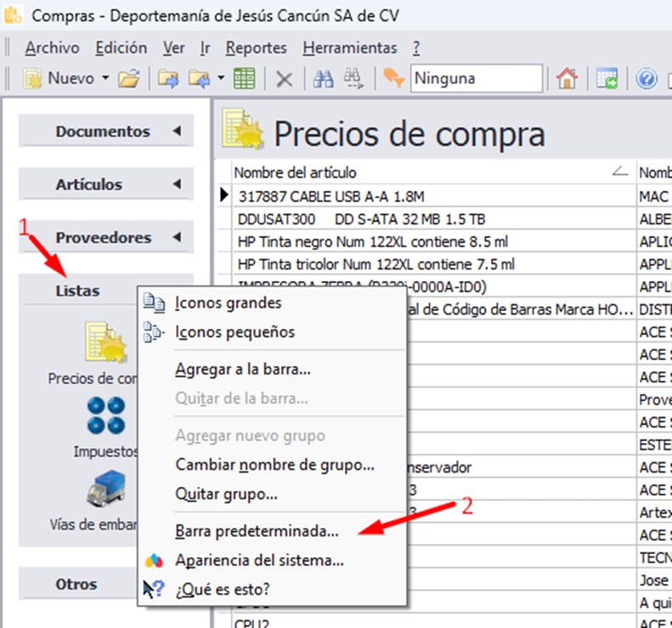This screenshot has height=628, width=672.
Task: Expand the Proveedores sidebar group
Action: click(x=106, y=237)
